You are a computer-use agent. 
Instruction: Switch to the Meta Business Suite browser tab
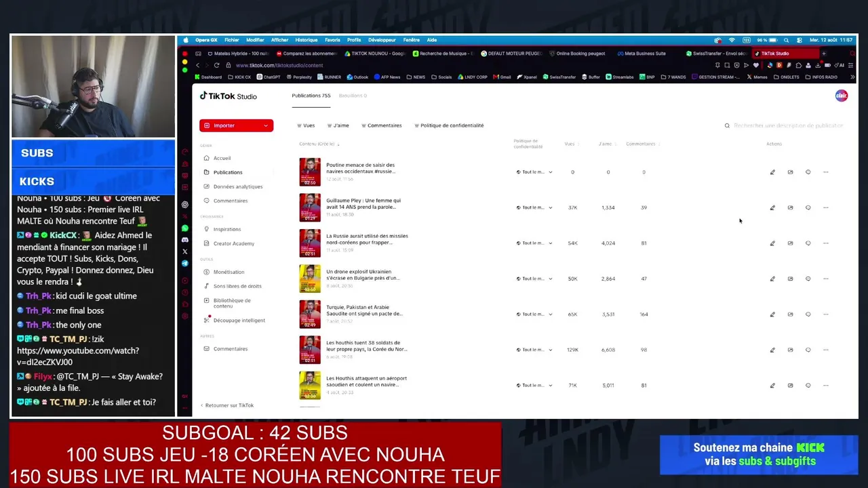641,54
